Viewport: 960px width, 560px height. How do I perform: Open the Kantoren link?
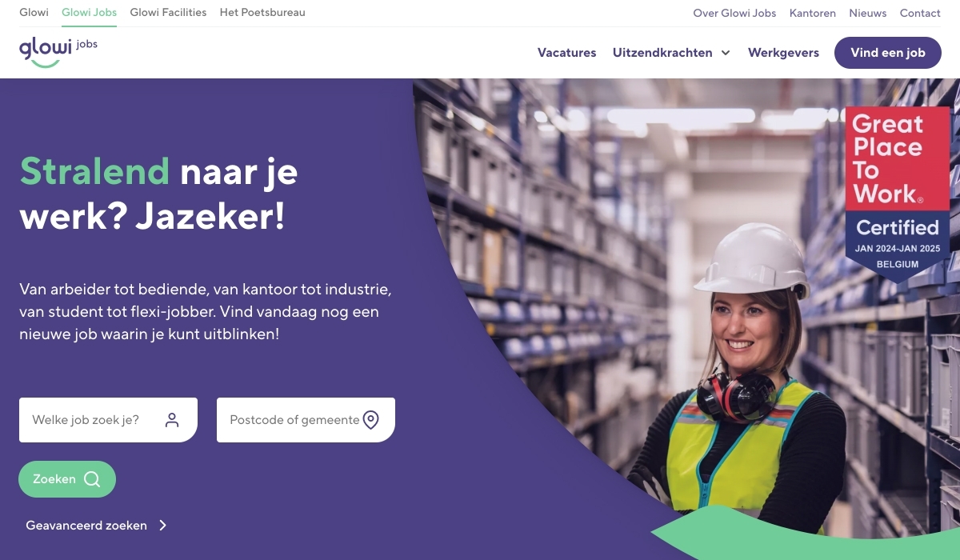coord(813,13)
